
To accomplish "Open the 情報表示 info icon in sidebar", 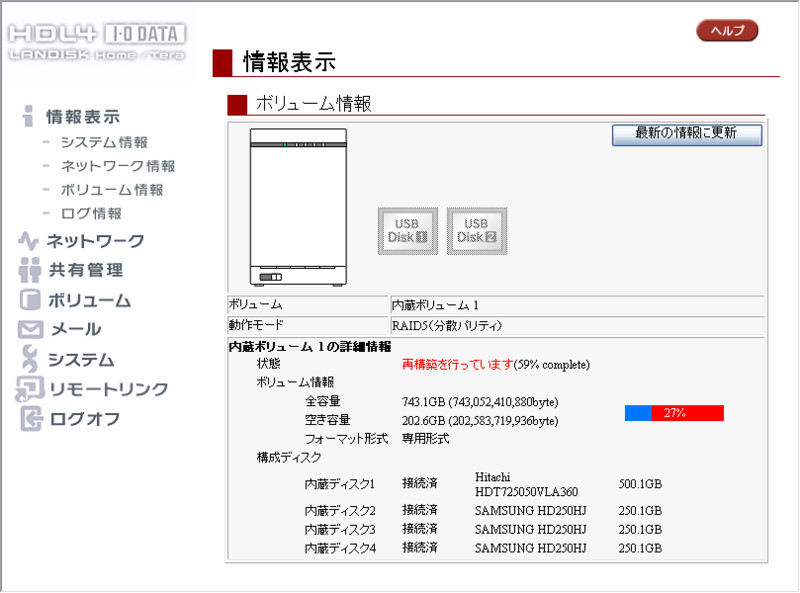I will point(29,116).
